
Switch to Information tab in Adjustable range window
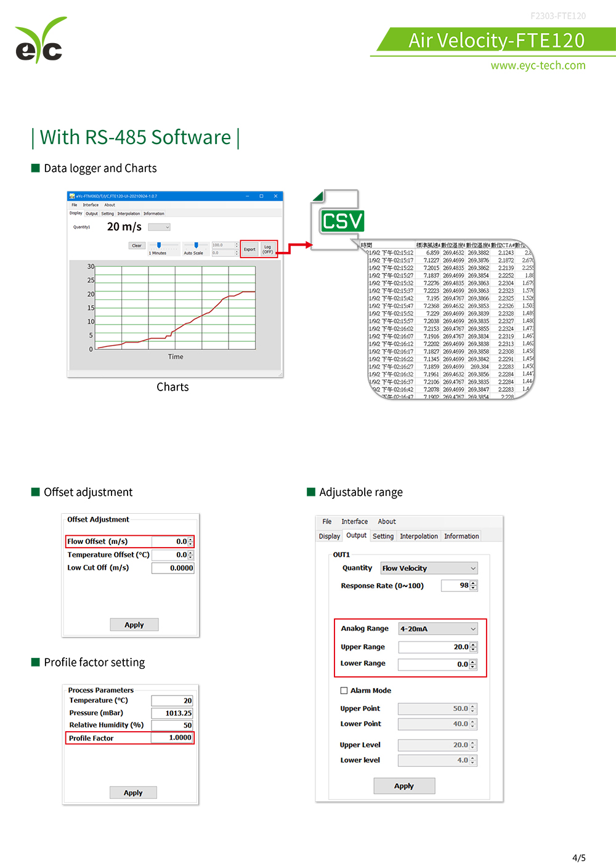pos(461,536)
